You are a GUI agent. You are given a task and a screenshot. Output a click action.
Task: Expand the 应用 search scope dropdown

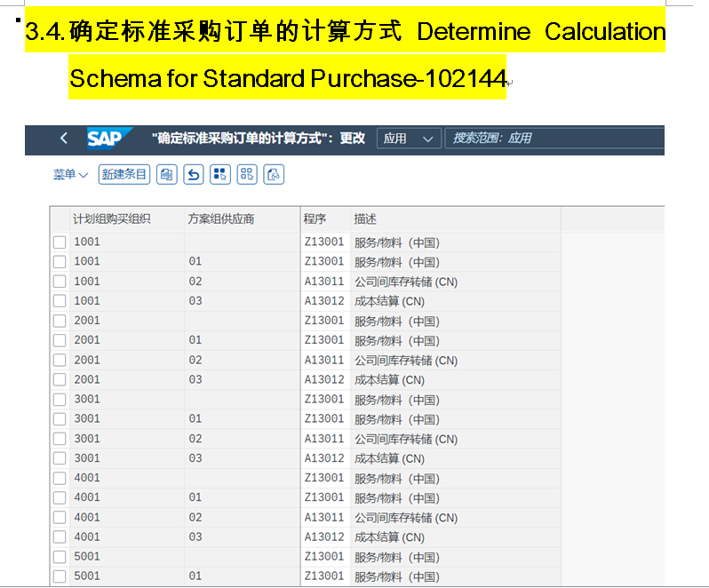pos(409,139)
